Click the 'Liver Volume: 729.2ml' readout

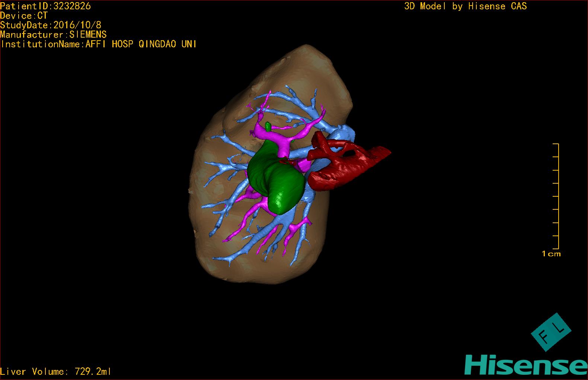(56, 371)
